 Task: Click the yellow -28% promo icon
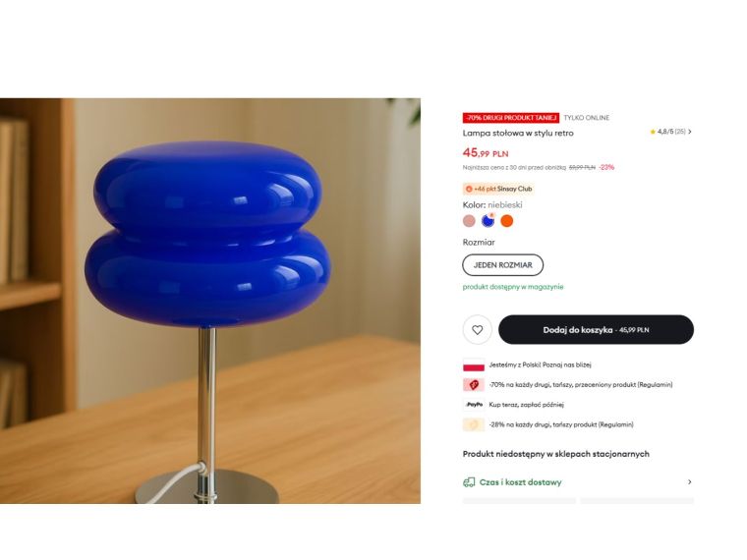point(474,424)
